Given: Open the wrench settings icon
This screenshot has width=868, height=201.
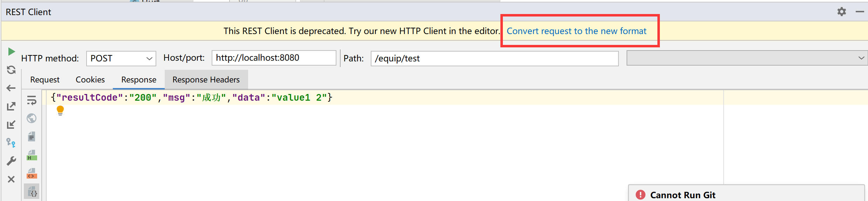Looking at the screenshot, I should point(11,161).
